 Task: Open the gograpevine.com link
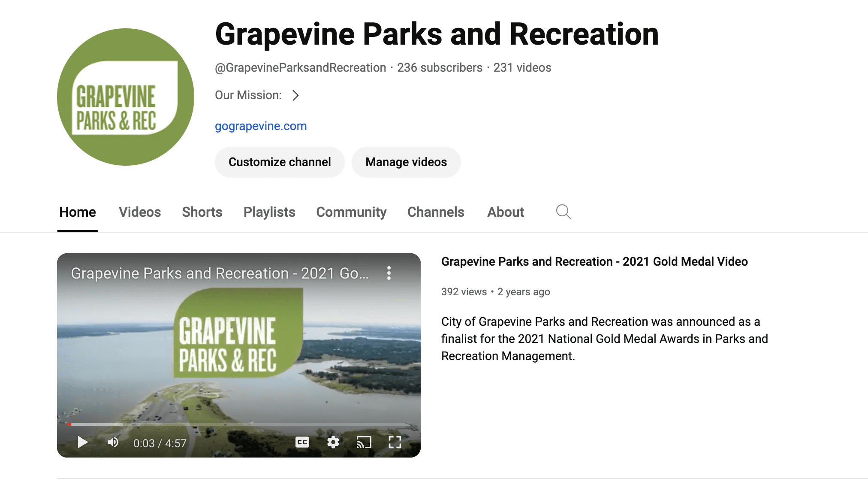(261, 126)
